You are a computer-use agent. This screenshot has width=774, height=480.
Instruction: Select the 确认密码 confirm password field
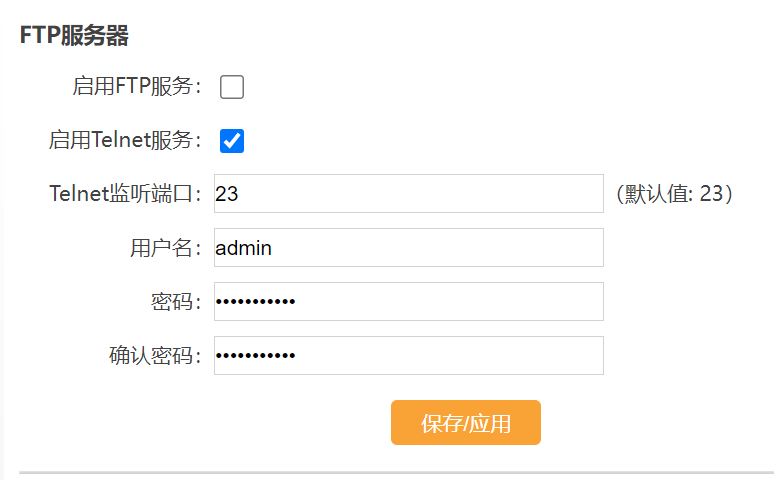(x=408, y=356)
